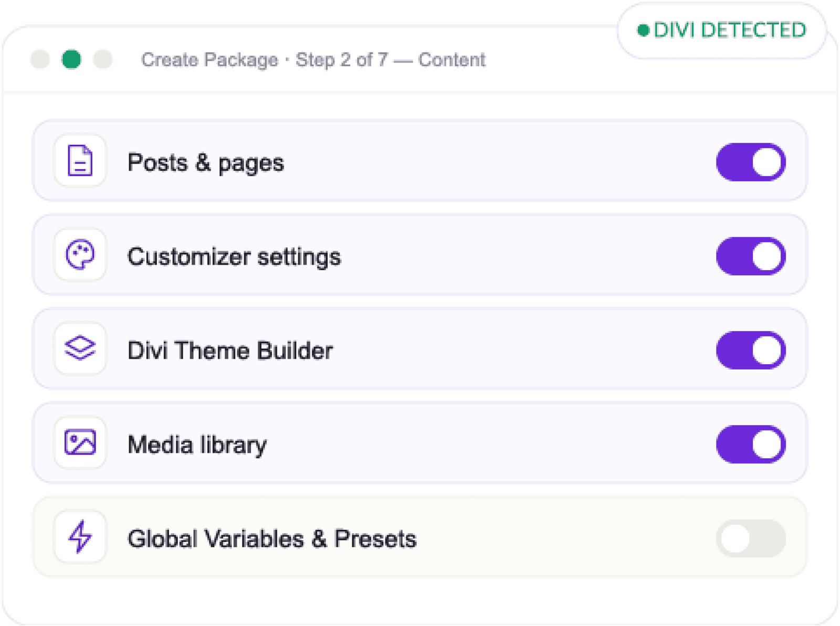Disable the Media library toggle
Screen dimensions: 840x626
click(751, 444)
